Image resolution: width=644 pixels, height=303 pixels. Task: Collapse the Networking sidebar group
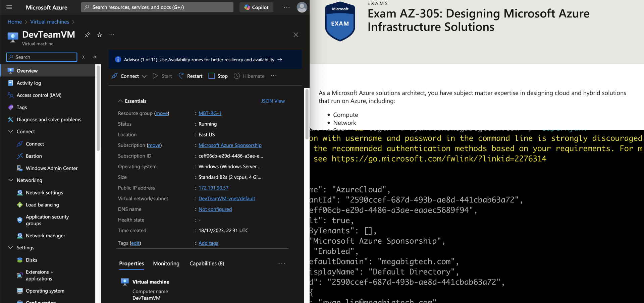pos(11,180)
